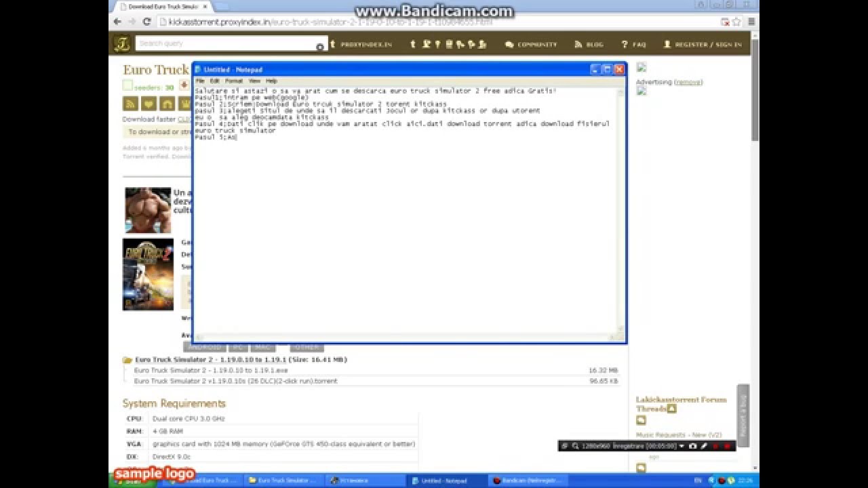Click the Notepad title bar icon
Viewport: 868px width, 488px height.
coord(198,69)
